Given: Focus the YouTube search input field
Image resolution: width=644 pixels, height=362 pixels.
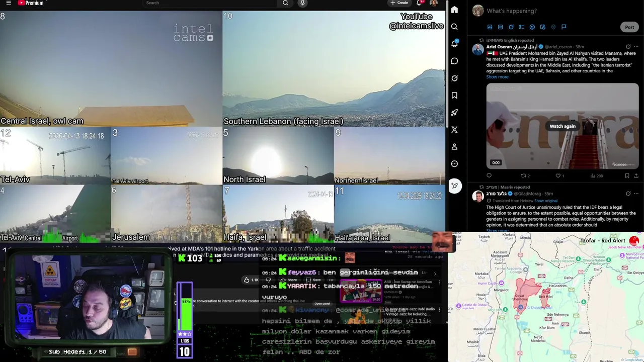Looking at the screenshot, I should click(x=209, y=3).
